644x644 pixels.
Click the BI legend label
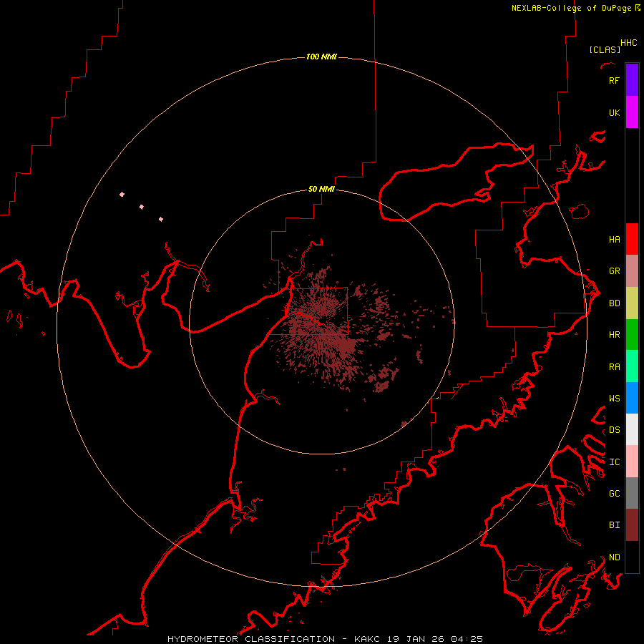(614, 525)
